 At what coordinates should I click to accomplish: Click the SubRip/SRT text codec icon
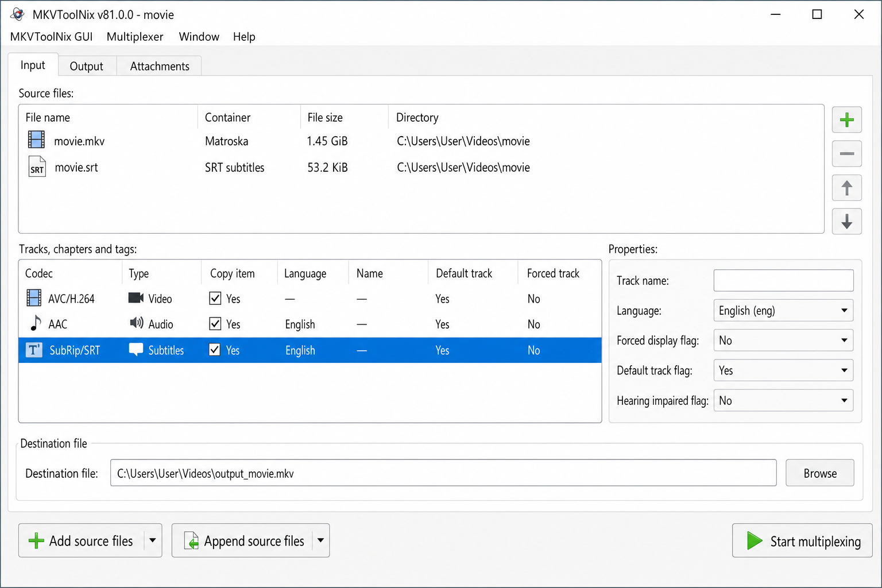point(34,350)
